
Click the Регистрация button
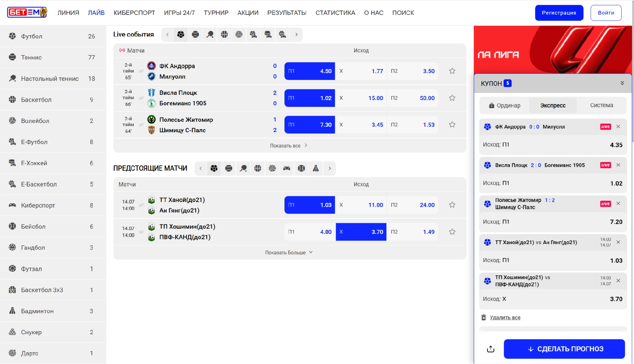pyautogui.click(x=559, y=13)
